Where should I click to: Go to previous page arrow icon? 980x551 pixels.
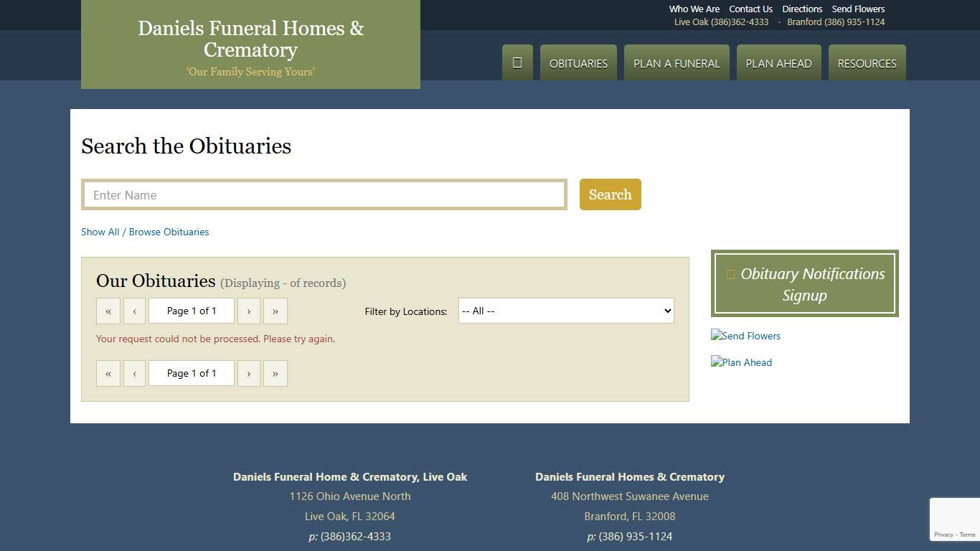point(135,311)
